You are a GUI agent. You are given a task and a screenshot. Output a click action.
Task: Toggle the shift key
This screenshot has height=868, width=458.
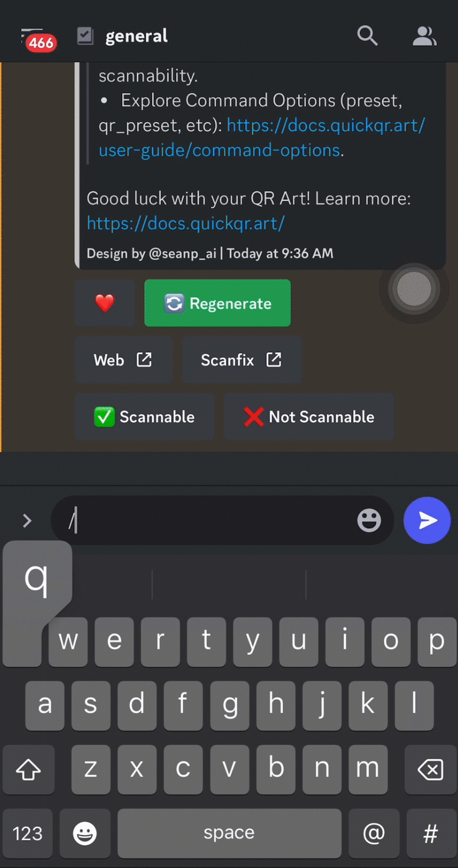(x=28, y=769)
